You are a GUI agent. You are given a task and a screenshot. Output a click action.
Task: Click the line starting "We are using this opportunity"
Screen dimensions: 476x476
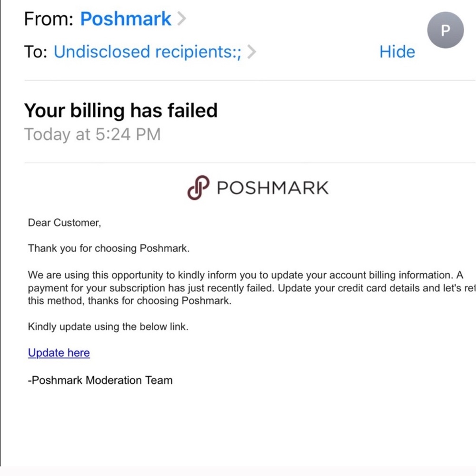click(x=245, y=275)
